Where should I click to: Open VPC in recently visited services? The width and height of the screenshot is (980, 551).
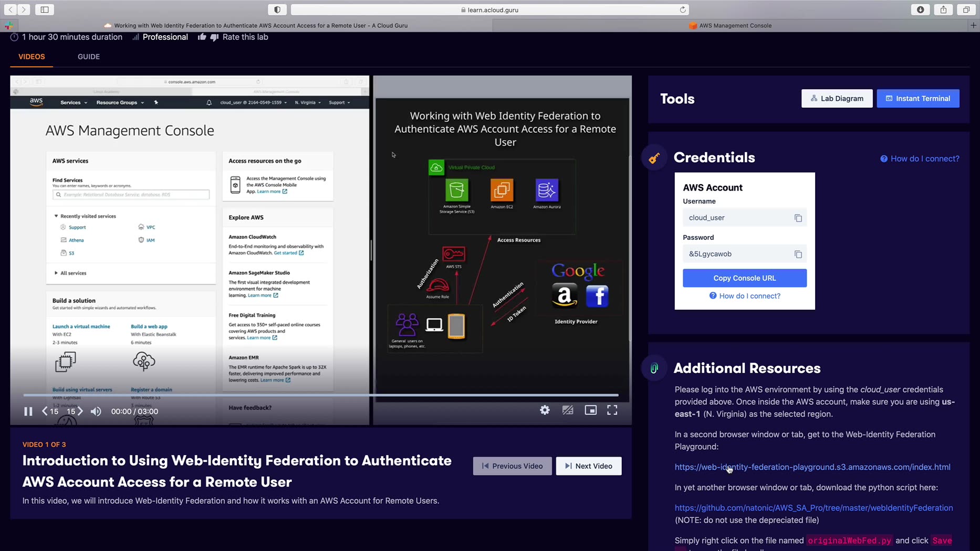tap(151, 227)
